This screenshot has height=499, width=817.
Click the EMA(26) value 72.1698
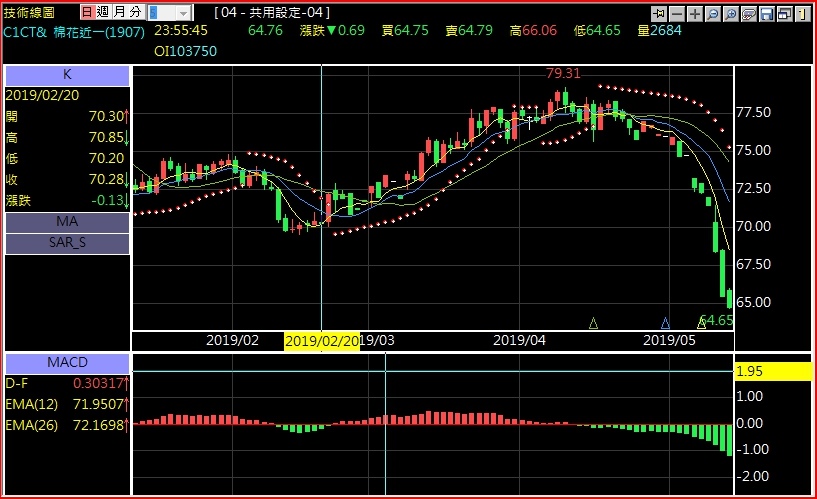98,426
